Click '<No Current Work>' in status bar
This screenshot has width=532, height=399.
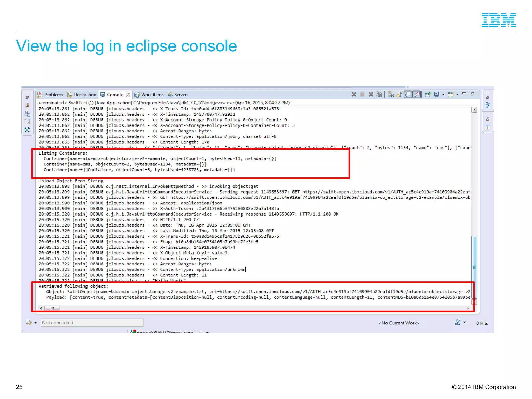tap(399, 323)
